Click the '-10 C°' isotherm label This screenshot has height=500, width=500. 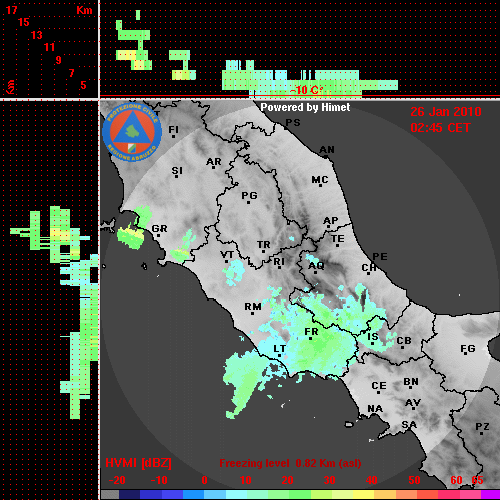[x=307, y=90]
